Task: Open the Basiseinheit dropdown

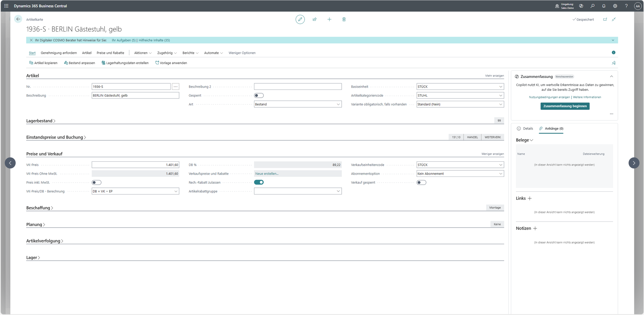Action: [460, 87]
